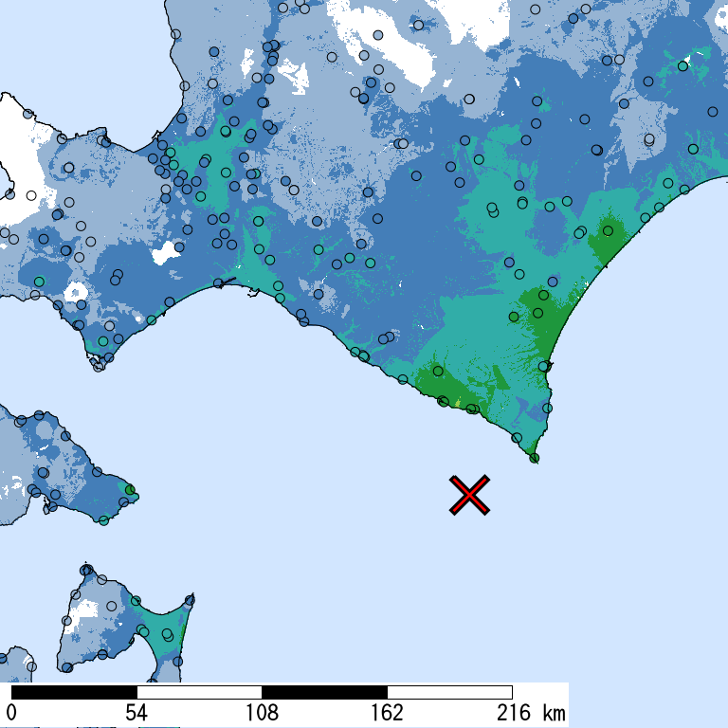The width and height of the screenshot is (728, 728).
Task: Click the small yellow-green patch on the southern coast
Action: tap(458, 403)
